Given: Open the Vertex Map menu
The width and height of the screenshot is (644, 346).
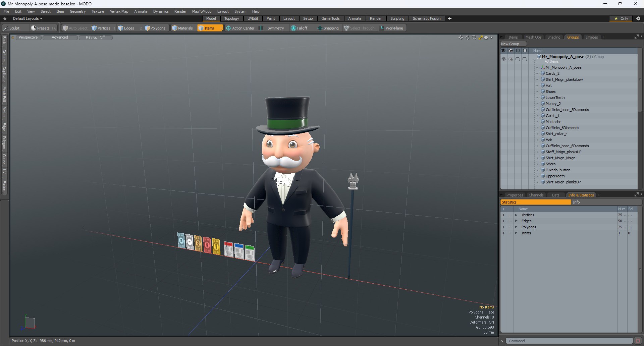Looking at the screenshot, I should coord(119,11).
